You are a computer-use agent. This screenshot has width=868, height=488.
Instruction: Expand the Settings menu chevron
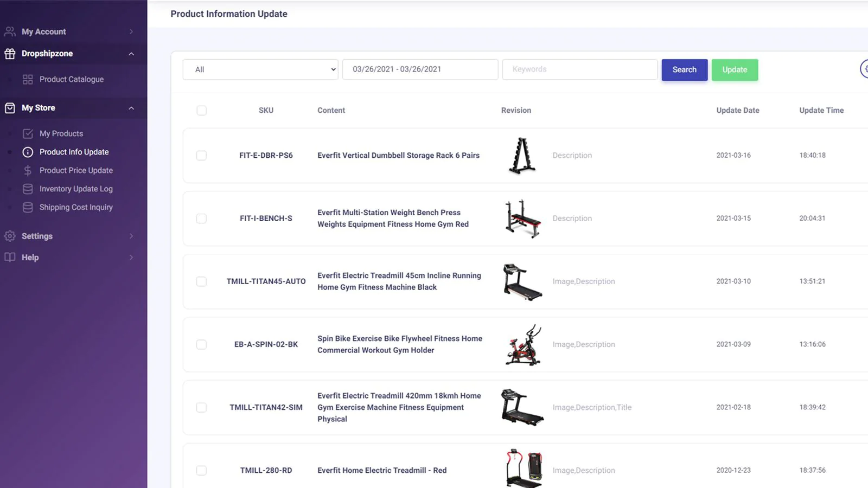pyautogui.click(x=131, y=236)
